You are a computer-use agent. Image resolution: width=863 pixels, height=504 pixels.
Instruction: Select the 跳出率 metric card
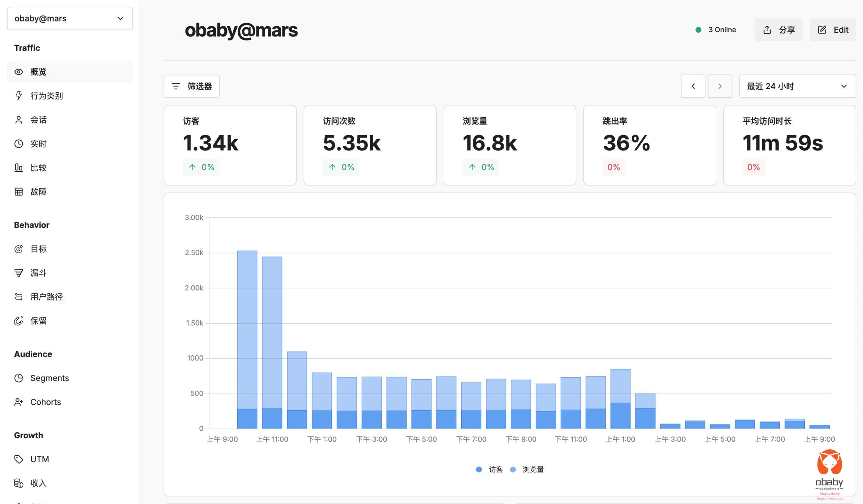[x=649, y=145]
